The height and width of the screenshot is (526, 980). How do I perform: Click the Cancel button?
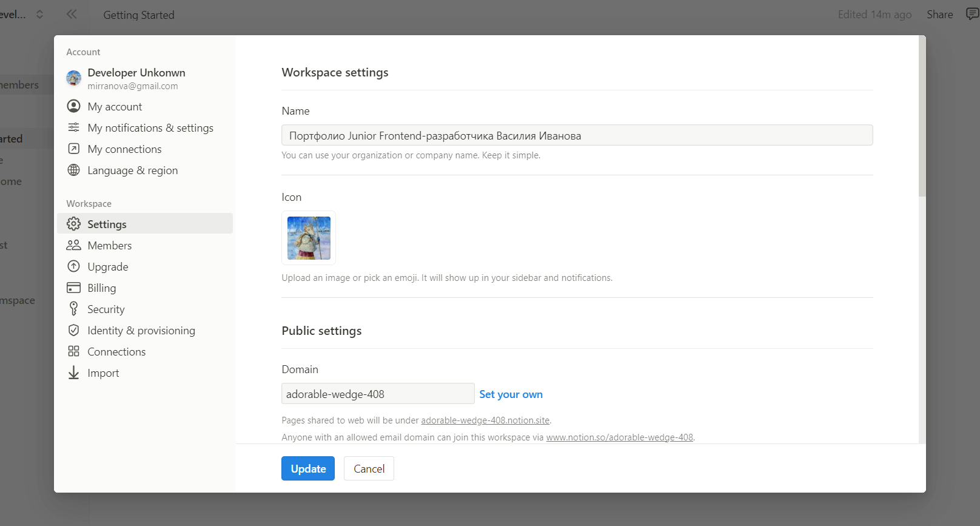pyautogui.click(x=369, y=468)
